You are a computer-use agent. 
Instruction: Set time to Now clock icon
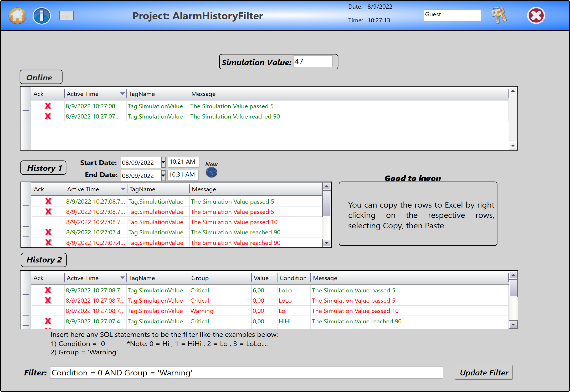pos(211,172)
